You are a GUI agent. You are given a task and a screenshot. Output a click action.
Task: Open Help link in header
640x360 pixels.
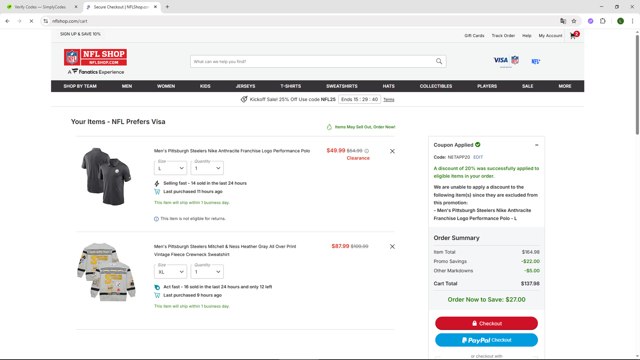[x=527, y=36]
